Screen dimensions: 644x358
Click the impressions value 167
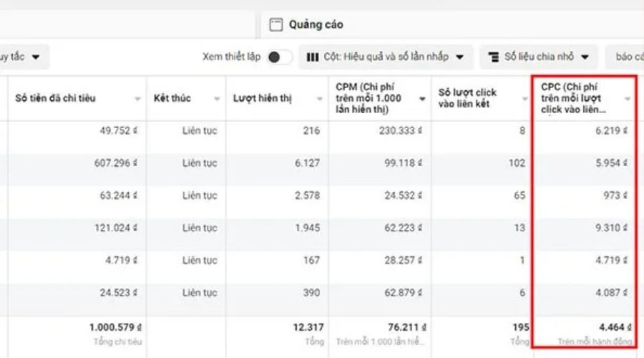click(312, 261)
